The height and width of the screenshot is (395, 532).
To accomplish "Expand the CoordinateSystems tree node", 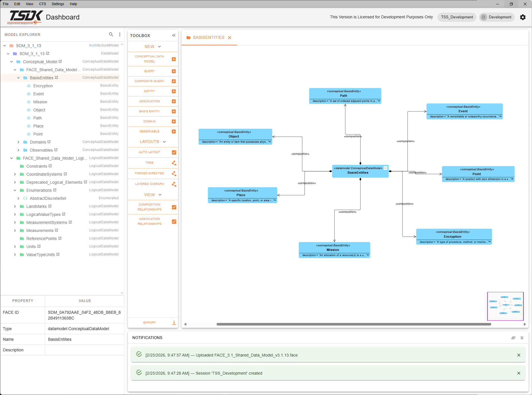I will 15,174.
